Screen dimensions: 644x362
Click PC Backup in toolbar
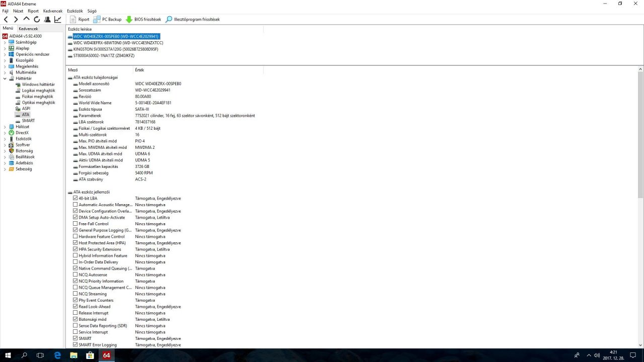click(x=107, y=19)
